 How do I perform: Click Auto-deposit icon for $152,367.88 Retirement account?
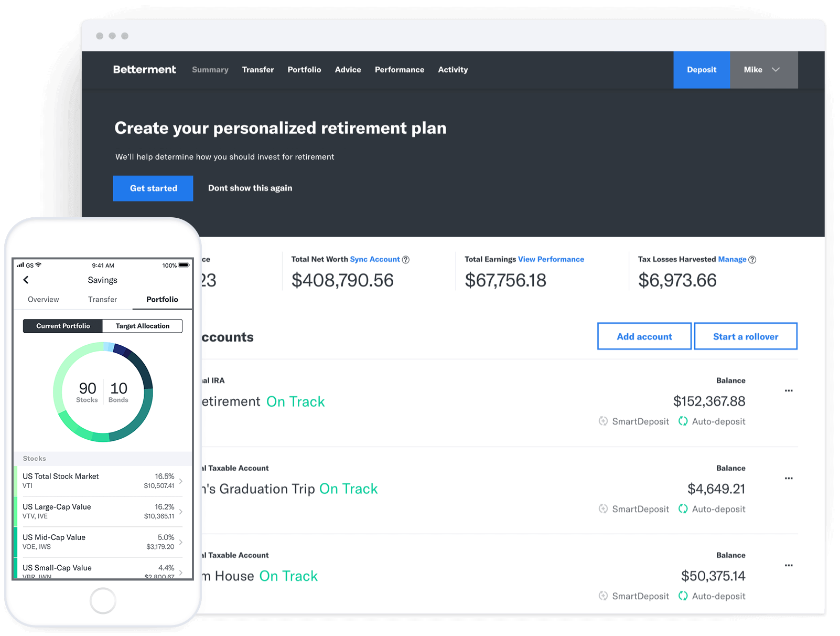[x=683, y=421]
